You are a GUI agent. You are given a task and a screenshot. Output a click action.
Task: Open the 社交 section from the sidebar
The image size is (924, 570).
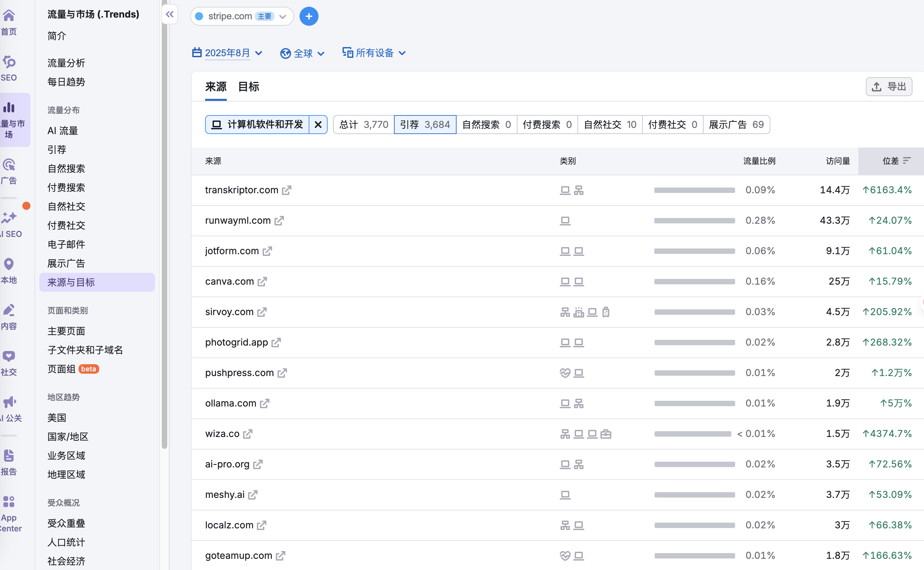9,362
